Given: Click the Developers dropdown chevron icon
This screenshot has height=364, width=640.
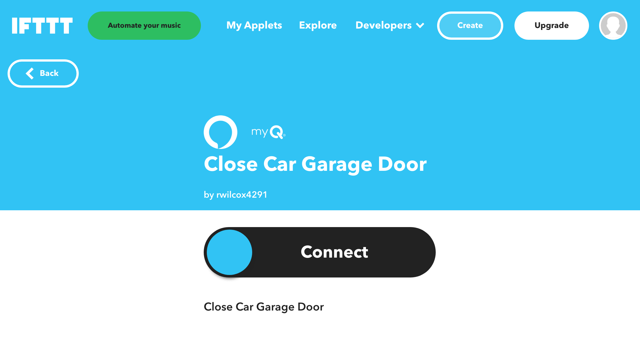Looking at the screenshot, I should coord(420,25).
